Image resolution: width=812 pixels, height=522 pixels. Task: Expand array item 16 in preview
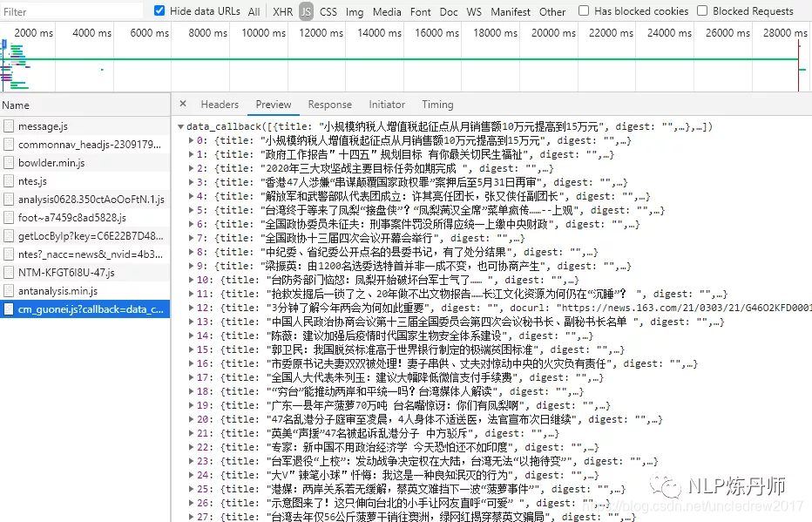(191, 363)
